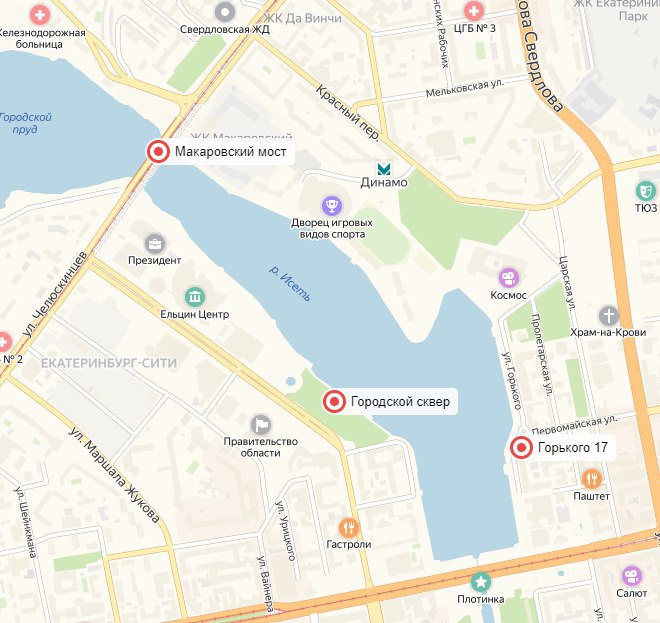Open the Свердловская ЖД station icon
The height and width of the screenshot is (623, 660).
pyautogui.click(x=225, y=12)
